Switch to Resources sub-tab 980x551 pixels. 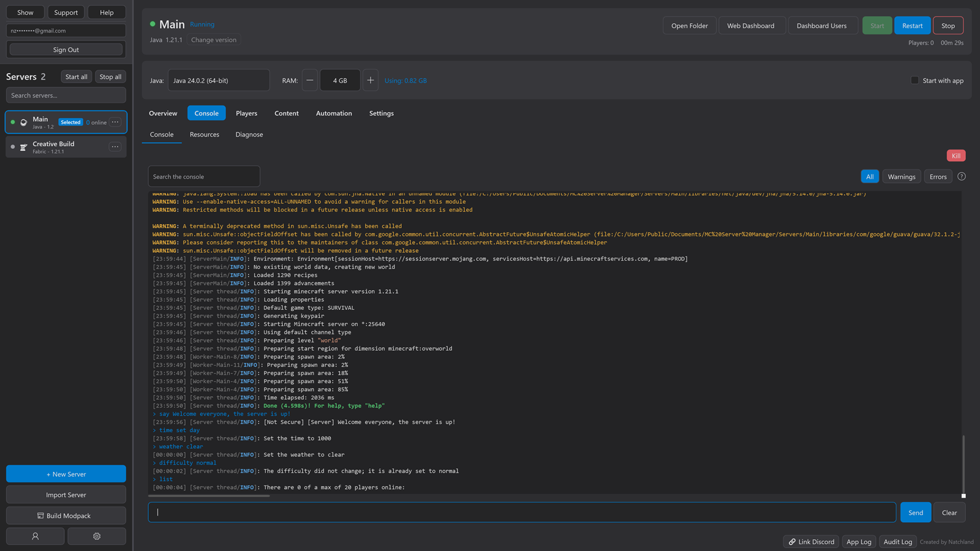(x=205, y=135)
